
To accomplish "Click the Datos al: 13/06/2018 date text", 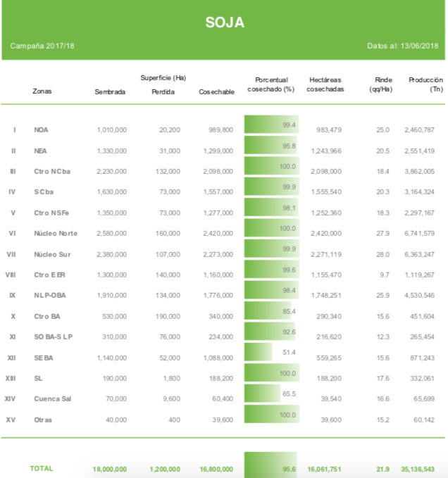I will pos(402,46).
